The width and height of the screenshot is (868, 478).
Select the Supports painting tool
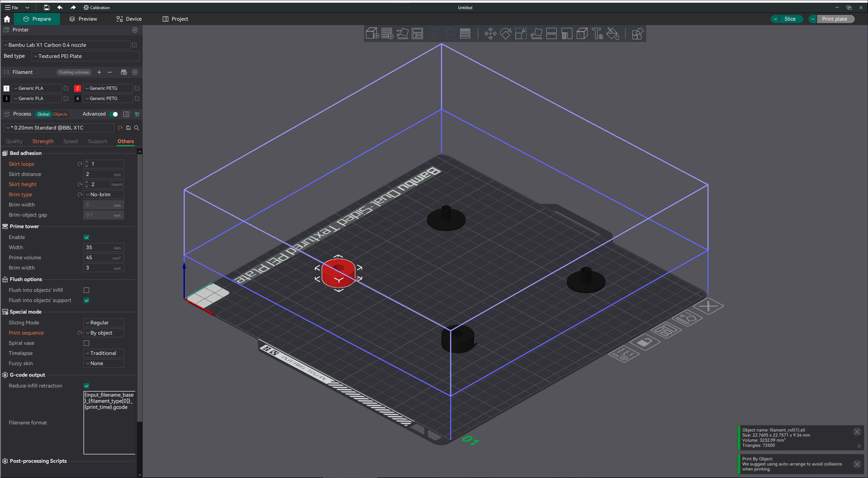coord(567,34)
